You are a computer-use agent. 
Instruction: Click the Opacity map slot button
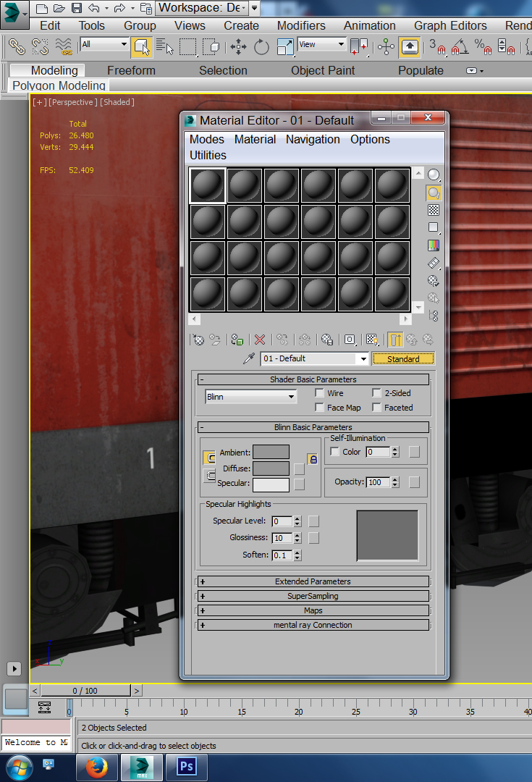pos(414,482)
